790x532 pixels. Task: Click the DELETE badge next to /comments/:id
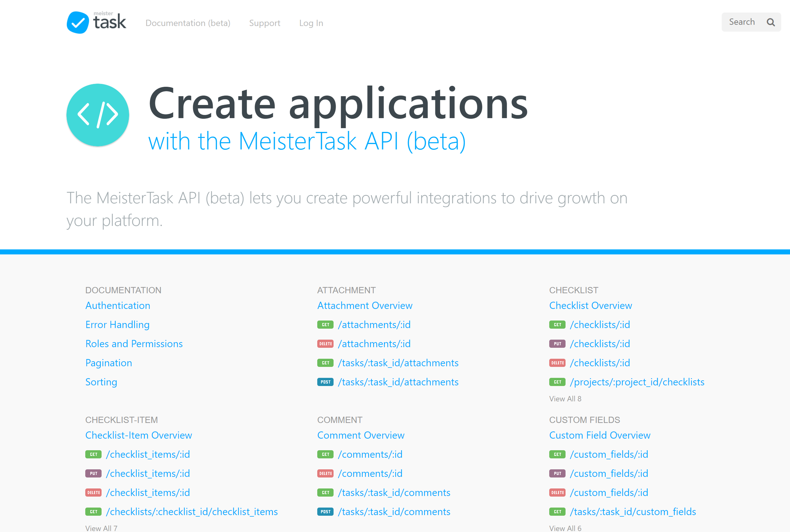[x=325, y=473]
